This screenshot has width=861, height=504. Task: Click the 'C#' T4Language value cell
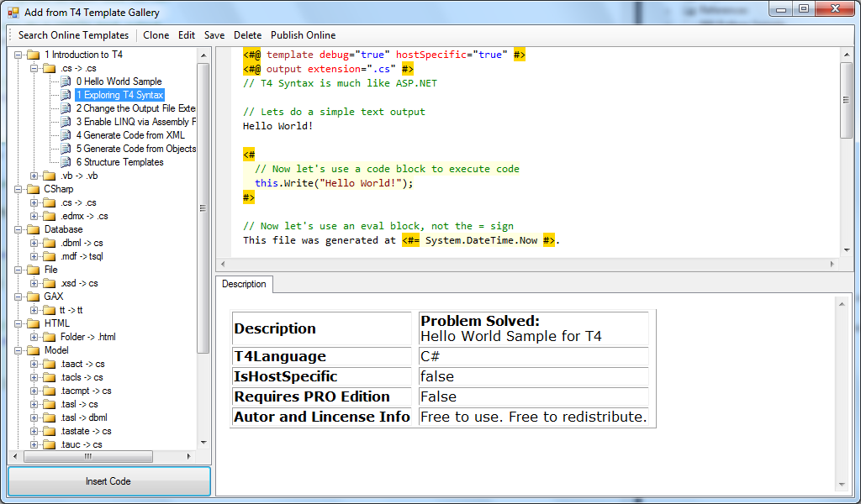pos(534,356)
